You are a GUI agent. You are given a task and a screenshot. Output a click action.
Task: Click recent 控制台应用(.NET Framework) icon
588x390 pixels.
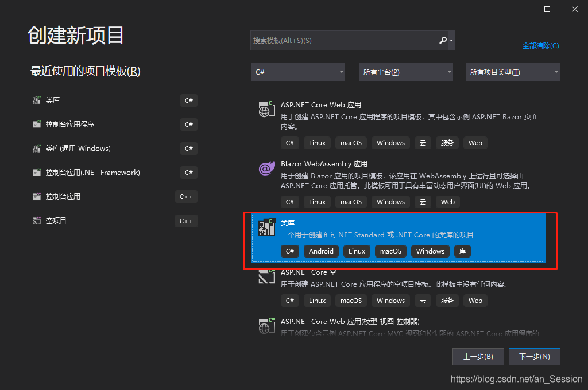coord(36,172)
